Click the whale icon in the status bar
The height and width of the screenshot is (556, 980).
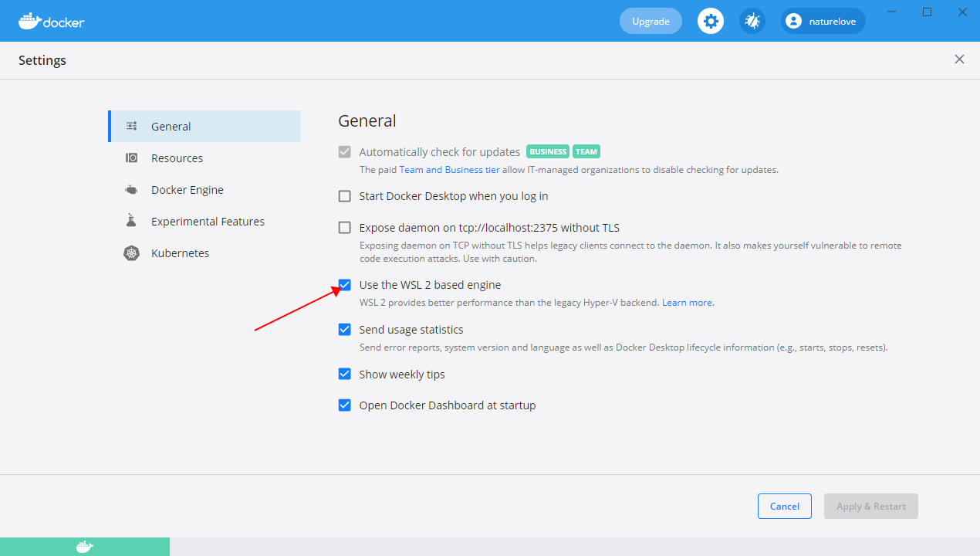(x=84, y=547)
